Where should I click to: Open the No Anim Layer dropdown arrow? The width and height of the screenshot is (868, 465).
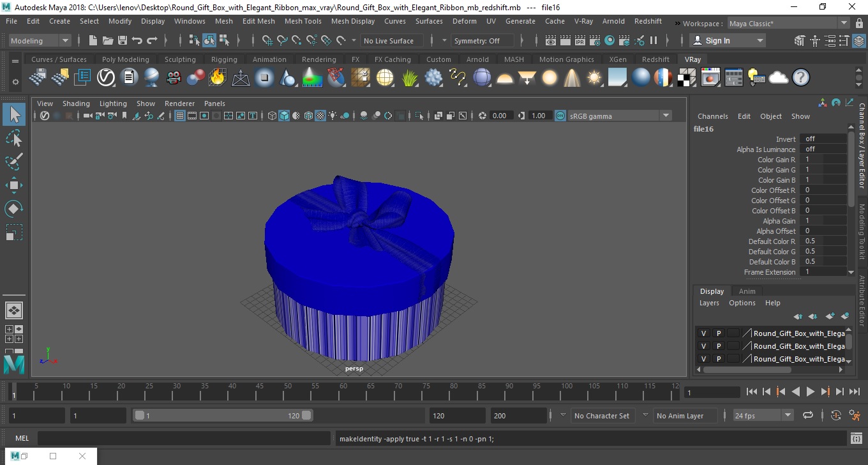tap(645, 415)
